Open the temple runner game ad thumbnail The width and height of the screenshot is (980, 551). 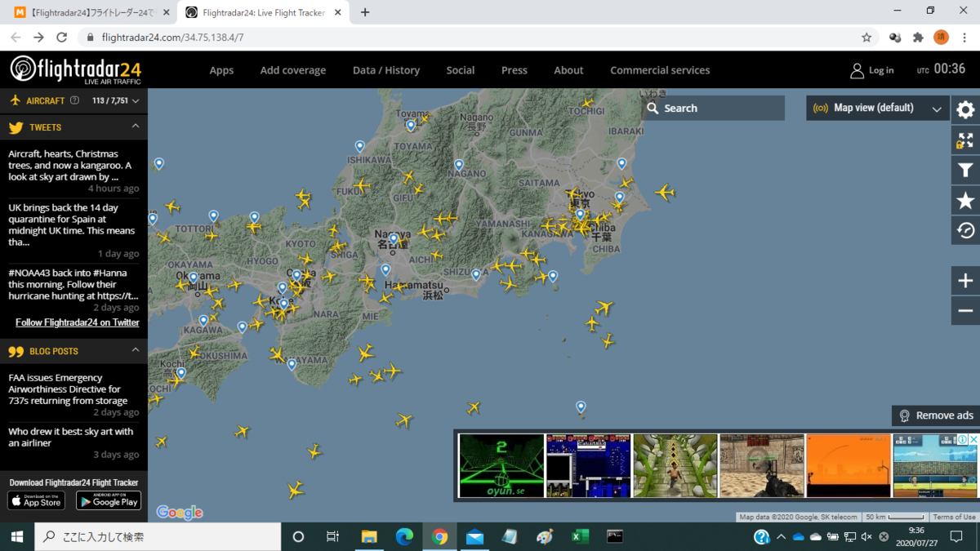pyautogui.click(x=675, y=465)
